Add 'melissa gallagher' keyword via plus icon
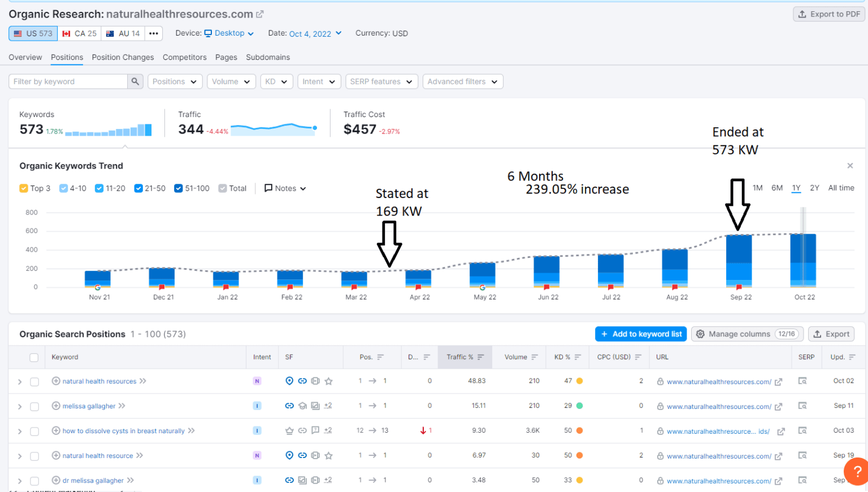 [56, 406]
